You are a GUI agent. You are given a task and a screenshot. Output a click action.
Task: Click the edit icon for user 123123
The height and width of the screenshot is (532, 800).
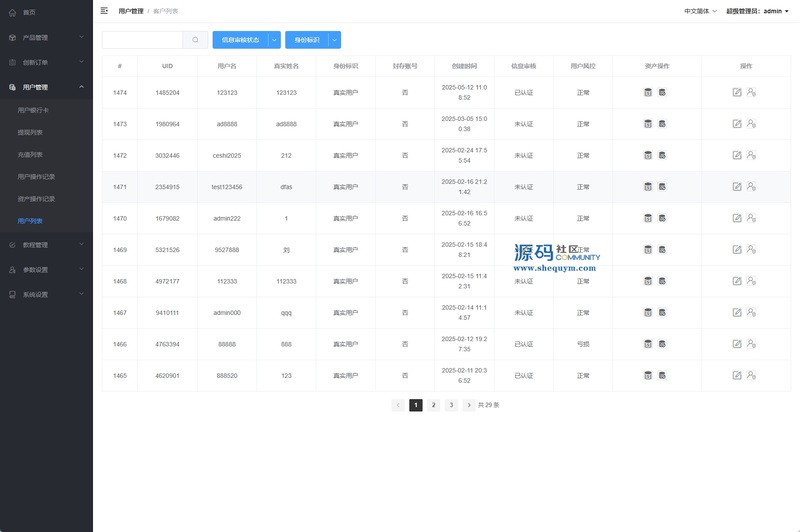737,93
